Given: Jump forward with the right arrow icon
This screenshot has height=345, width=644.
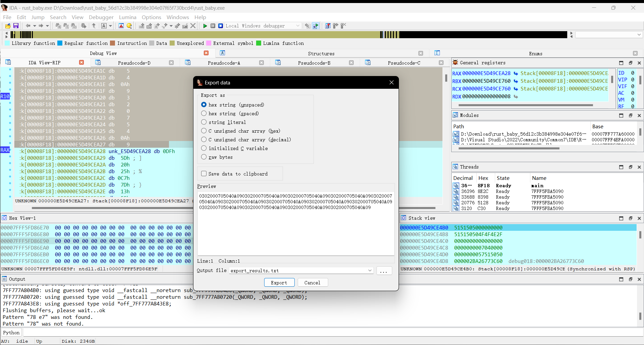Looking at the screenshot, I should click(x=41, y=26).
